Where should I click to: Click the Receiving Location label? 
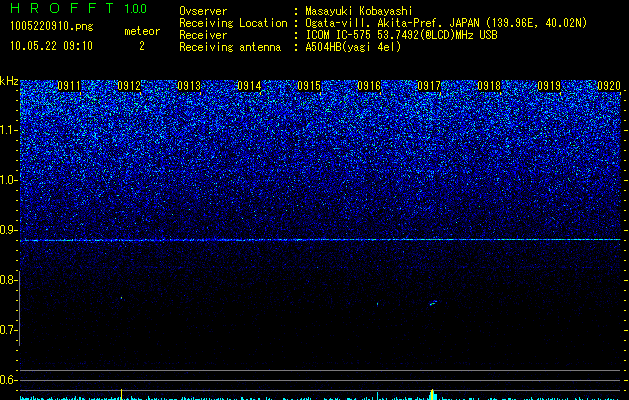(233, 23)
